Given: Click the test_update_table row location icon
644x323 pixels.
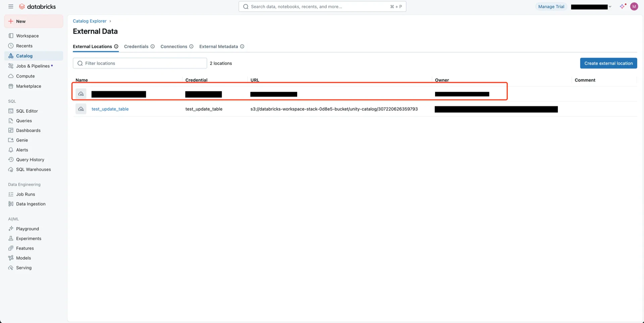Looking at the screenshot, I should point(81,109).
